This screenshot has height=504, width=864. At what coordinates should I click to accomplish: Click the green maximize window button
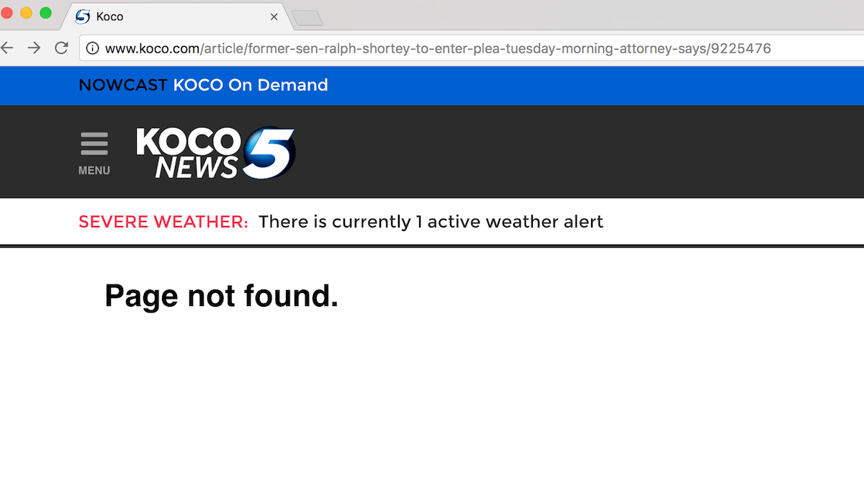coord(45,13)
